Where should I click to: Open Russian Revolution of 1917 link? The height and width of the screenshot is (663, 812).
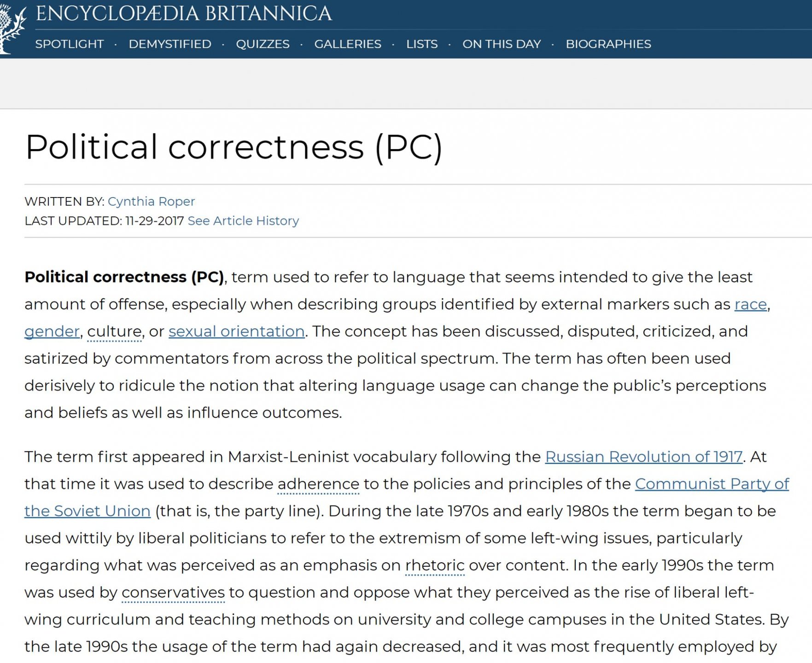(x=643, y=457)
